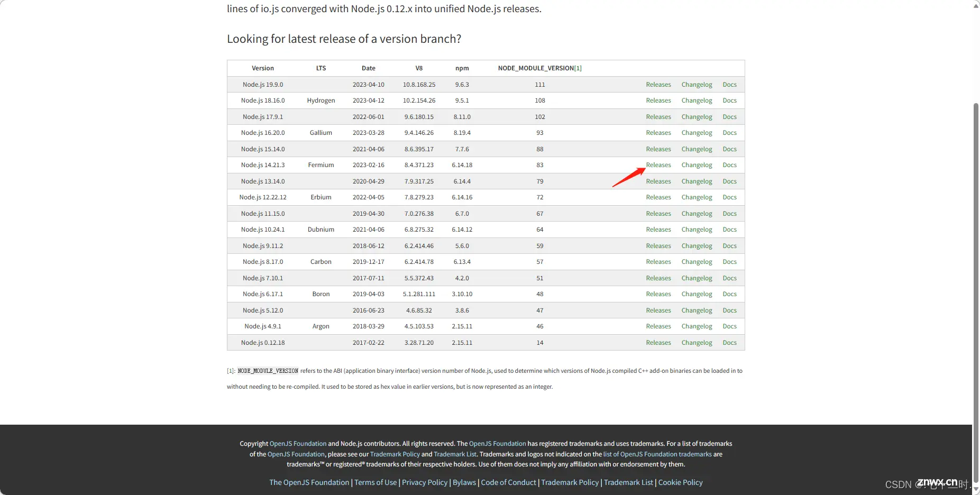Open Changelog for Node.js 8.17.0
Viewport: 980px width, 495px height.
697,262
